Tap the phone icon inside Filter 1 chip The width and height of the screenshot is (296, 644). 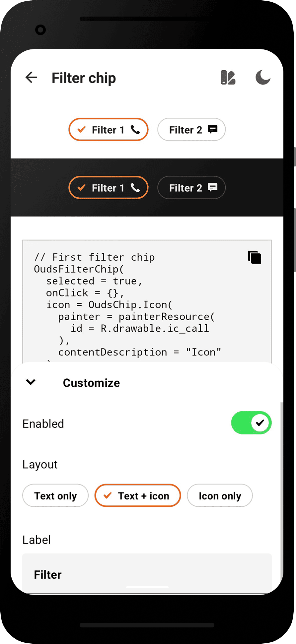tap(135, 130)
